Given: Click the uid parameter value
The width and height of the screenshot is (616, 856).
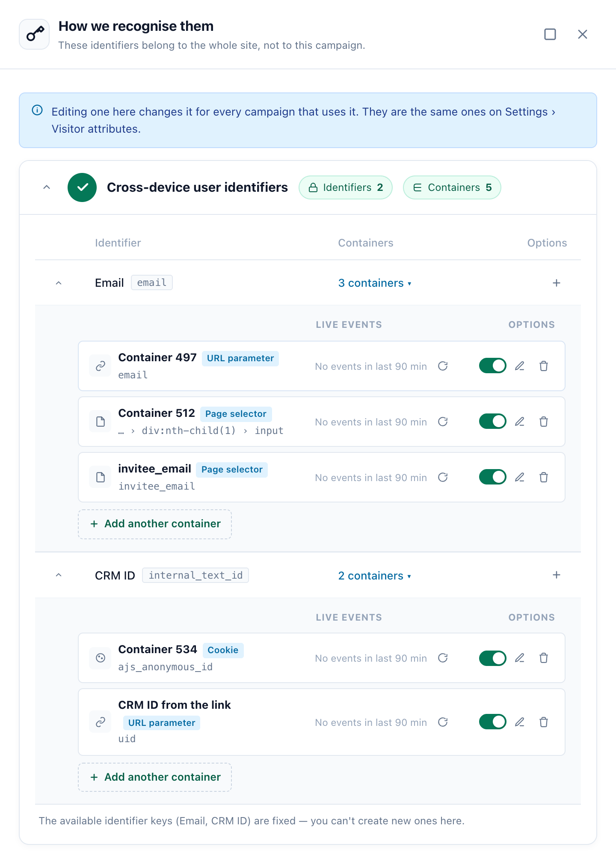Looking at the screenshot, I should coord(127,739).
